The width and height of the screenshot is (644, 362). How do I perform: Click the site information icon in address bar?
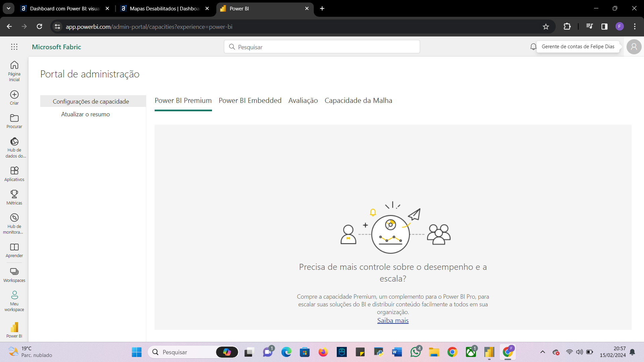coord(57,26)
